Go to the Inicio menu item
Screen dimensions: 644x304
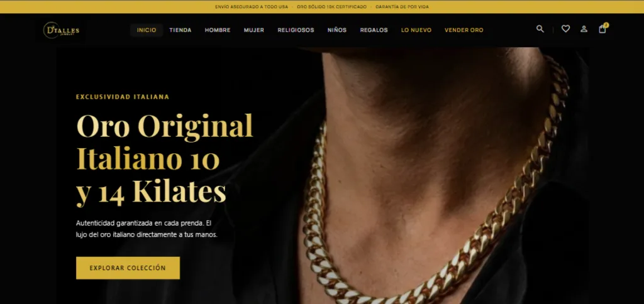coord(147,30)
